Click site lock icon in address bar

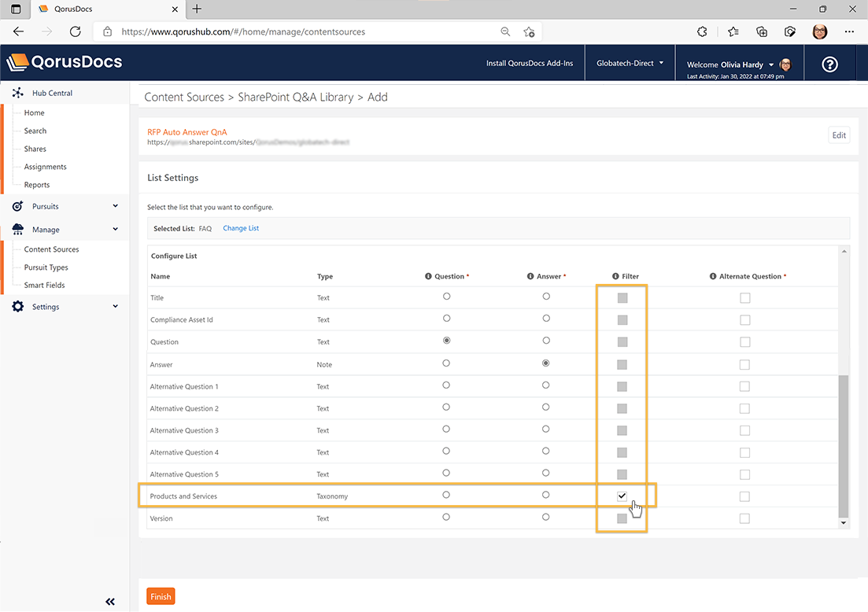point(107,31)
